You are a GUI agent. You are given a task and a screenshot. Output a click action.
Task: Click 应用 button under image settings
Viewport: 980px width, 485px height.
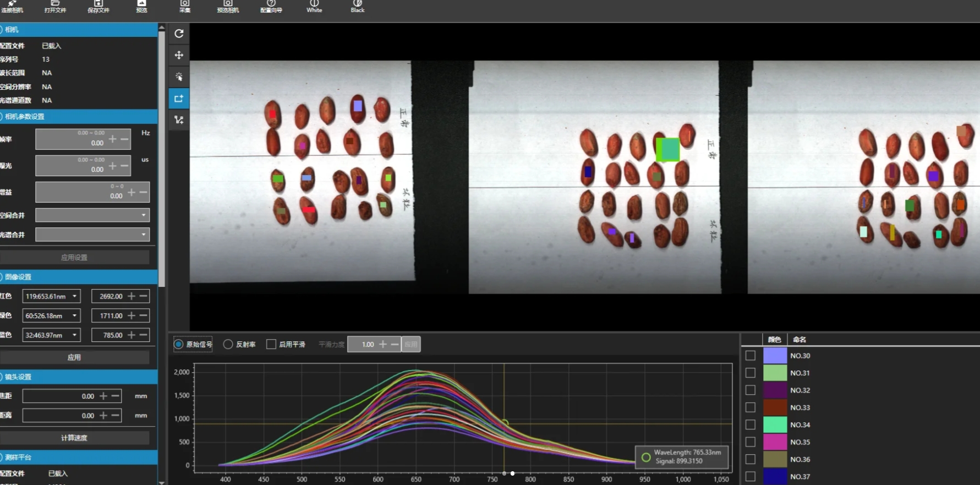[74, 357]
